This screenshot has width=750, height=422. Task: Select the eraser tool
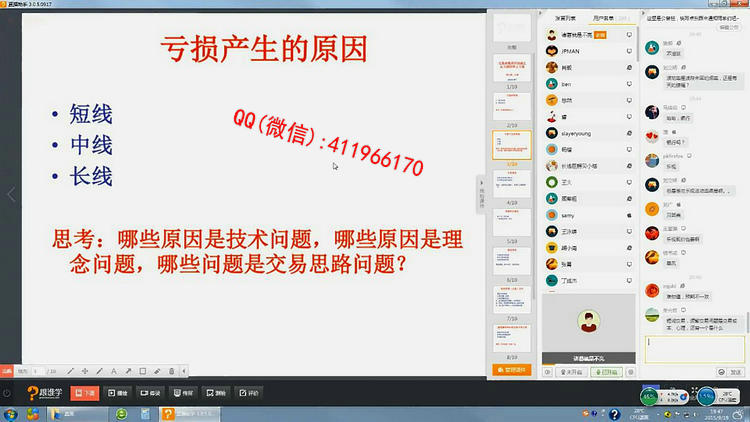point(157,371)
